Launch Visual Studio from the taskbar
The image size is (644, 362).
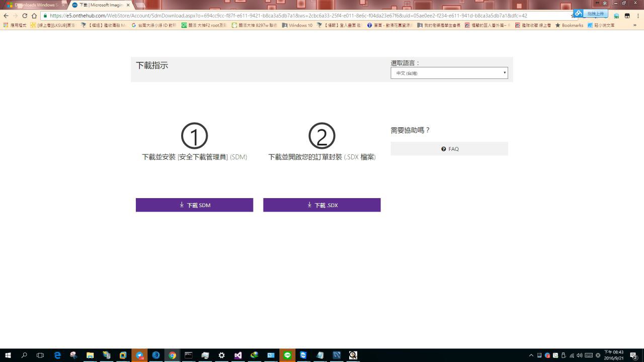238,355
